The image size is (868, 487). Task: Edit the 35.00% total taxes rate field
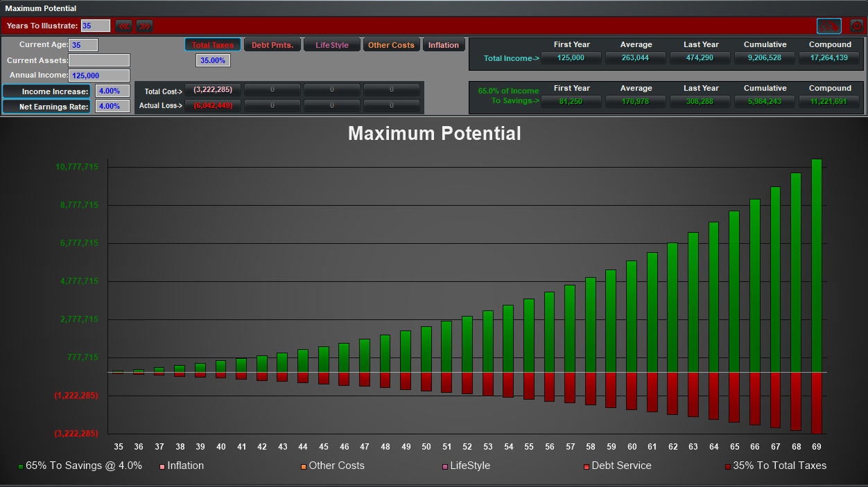pos(213,60)
